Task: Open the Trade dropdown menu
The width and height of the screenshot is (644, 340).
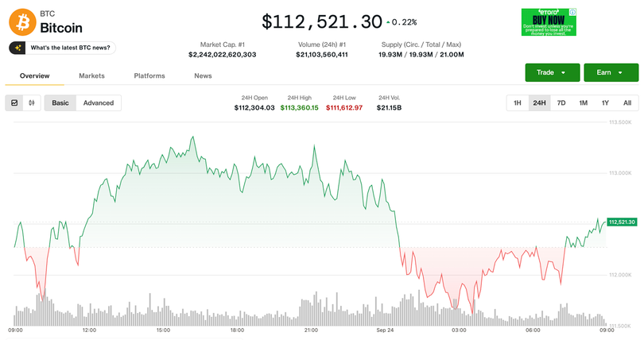Action: [552, 72]
